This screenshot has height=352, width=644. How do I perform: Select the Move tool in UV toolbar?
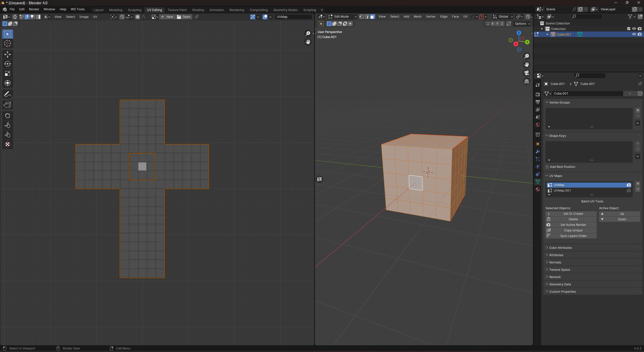[8, 54]
